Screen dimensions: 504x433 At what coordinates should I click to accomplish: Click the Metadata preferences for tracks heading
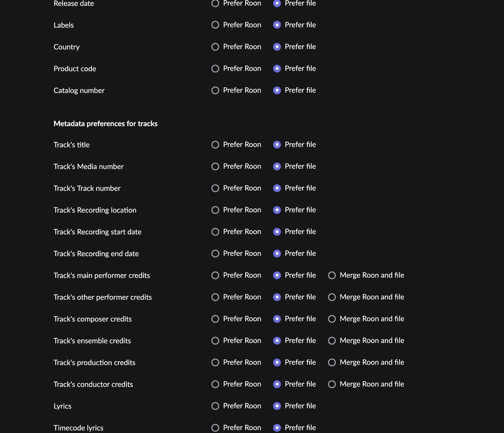[106, 124]
